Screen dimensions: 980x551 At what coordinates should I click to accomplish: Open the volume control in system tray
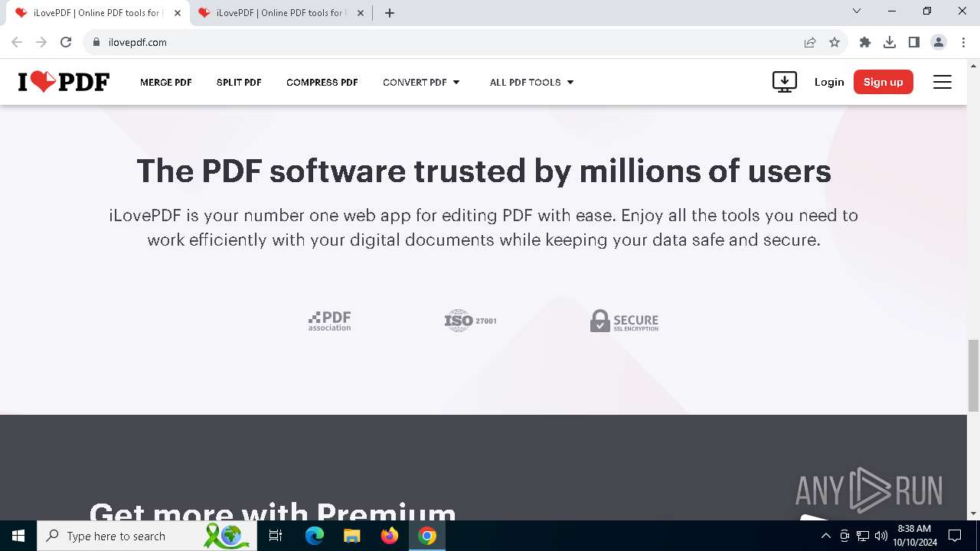tap(881, 536)
